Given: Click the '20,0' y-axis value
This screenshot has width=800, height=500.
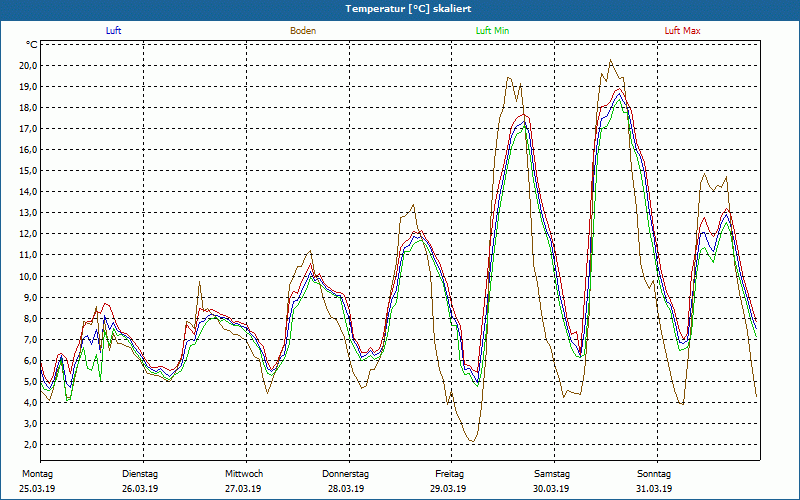Looking at the screenshot, I should [28, 66].
